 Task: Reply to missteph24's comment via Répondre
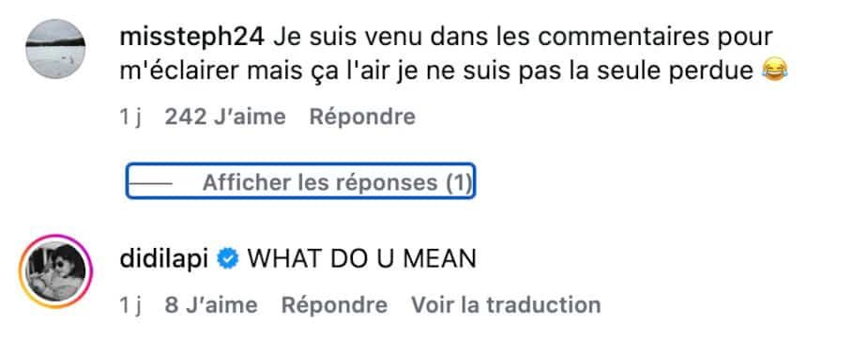pos(362,117)
